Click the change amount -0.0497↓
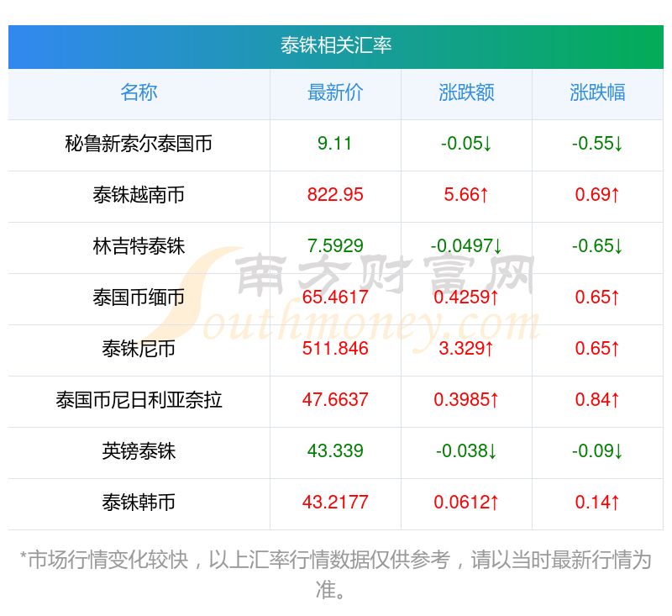Screen dimensions: 672x616 [x=466, y=245]
